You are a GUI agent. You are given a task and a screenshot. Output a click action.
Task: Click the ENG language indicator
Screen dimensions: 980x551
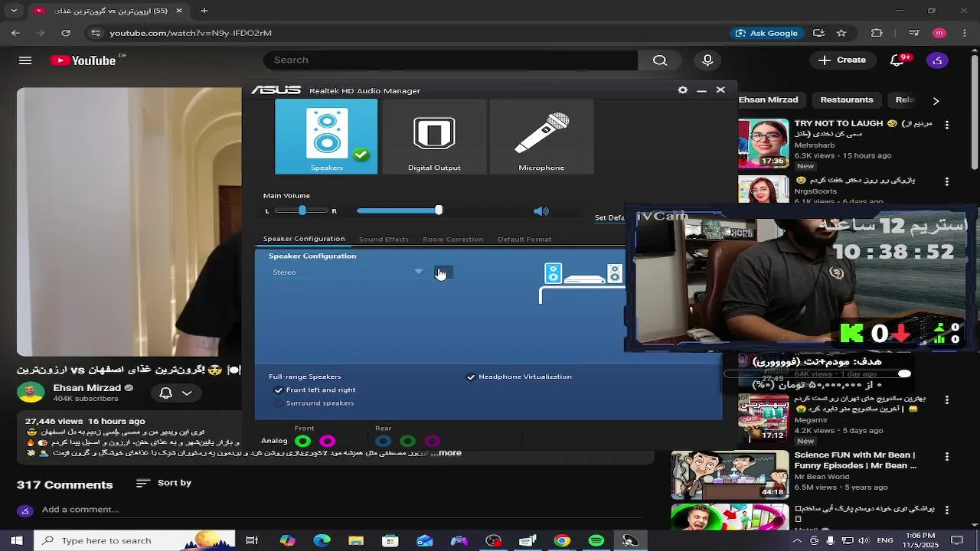tap(884, 540)
